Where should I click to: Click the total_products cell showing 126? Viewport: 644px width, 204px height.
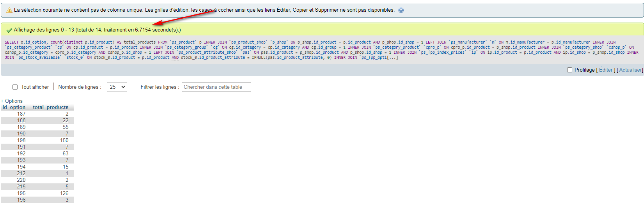[x=64, y=193]
